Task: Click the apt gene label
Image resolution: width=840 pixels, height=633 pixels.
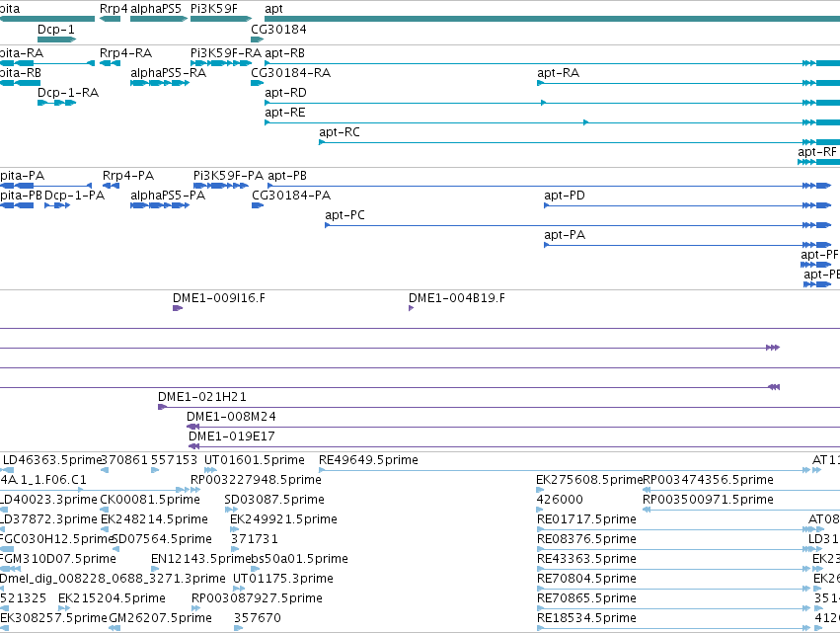Action: (x=273, y=9)
